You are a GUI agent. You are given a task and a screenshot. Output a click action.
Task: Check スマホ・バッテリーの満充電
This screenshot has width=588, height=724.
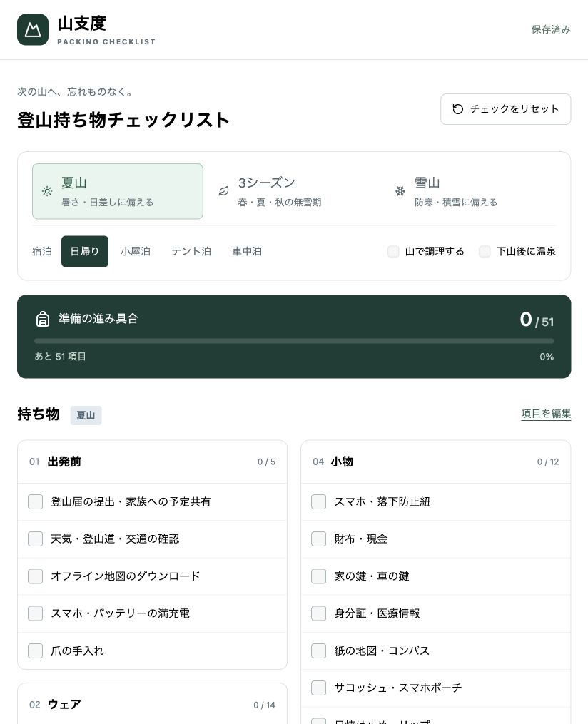click(35, 613)
